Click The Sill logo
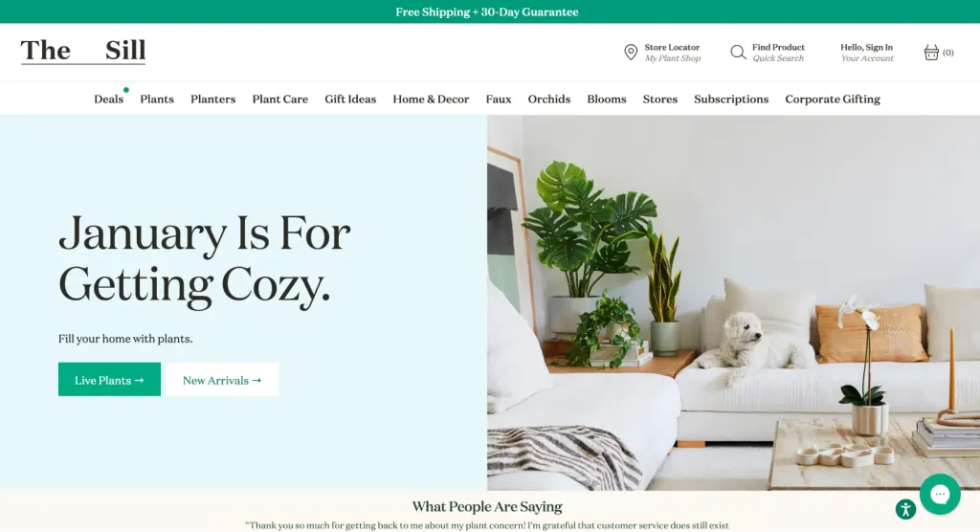This screenshot has width=980, height=532. coord(83,51)
